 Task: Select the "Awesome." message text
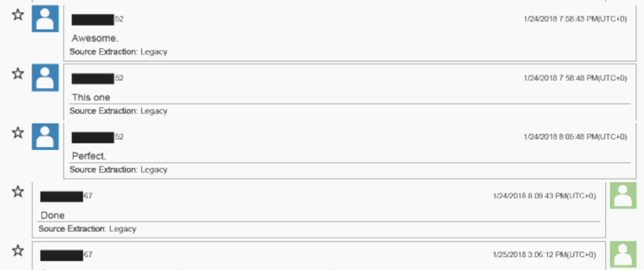point(94,38)
